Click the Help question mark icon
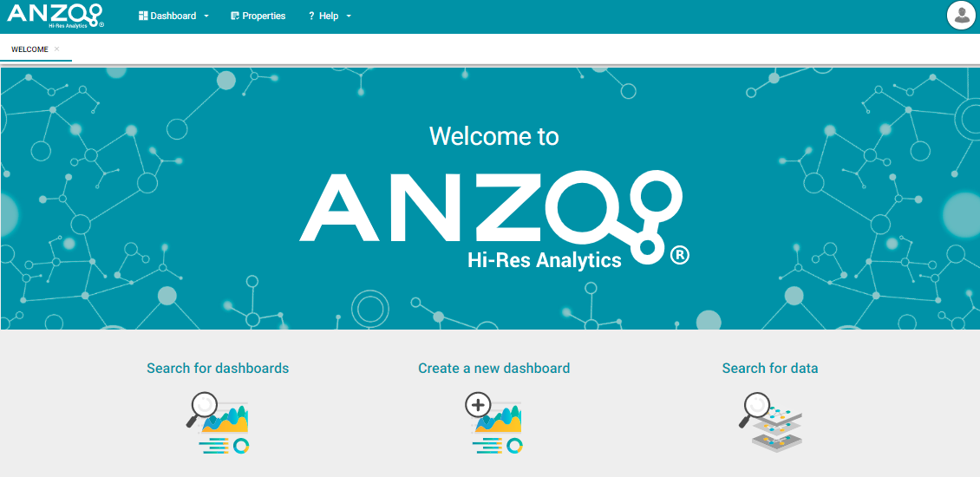Screen dimensions: 980x477 point(311,16)
